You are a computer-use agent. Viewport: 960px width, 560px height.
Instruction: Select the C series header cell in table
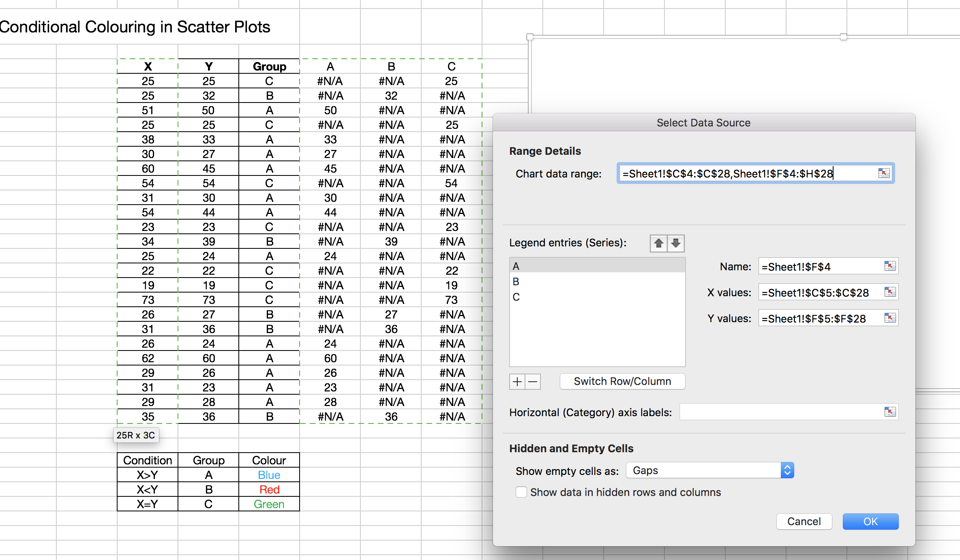452,66
